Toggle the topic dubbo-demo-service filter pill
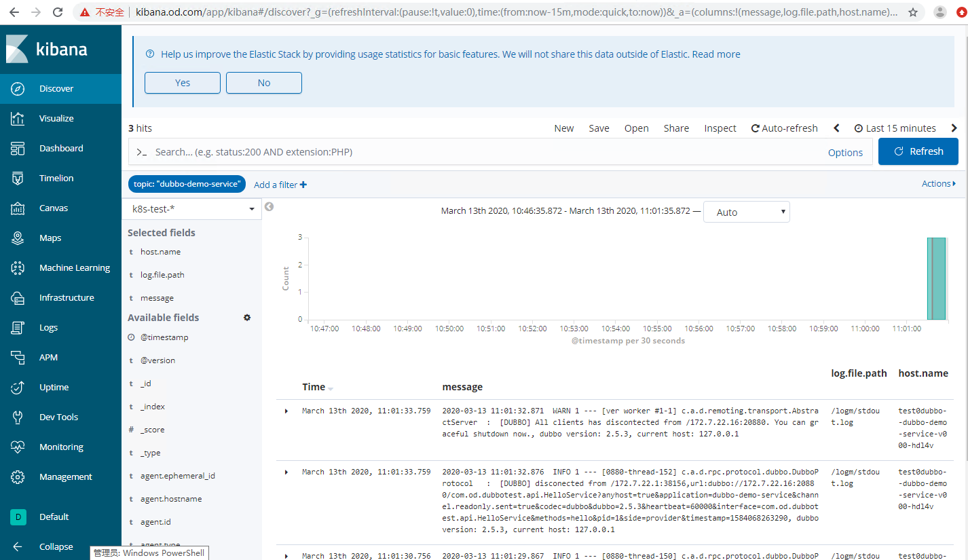The image size is (968, 560). tap(187, 184)
